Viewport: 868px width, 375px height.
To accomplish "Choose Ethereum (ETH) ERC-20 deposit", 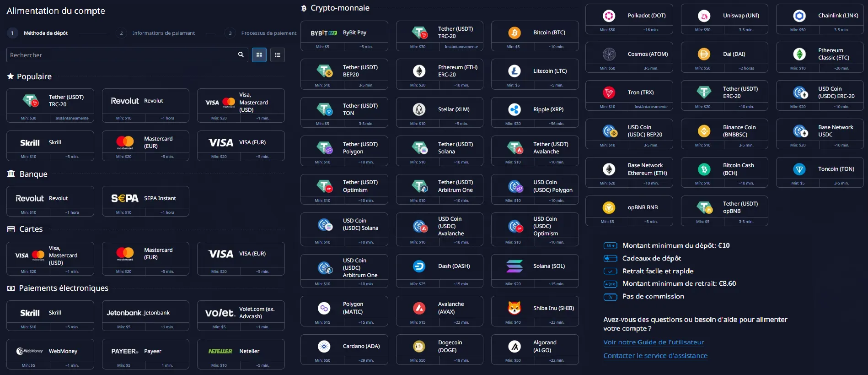I will coord(439,74).
